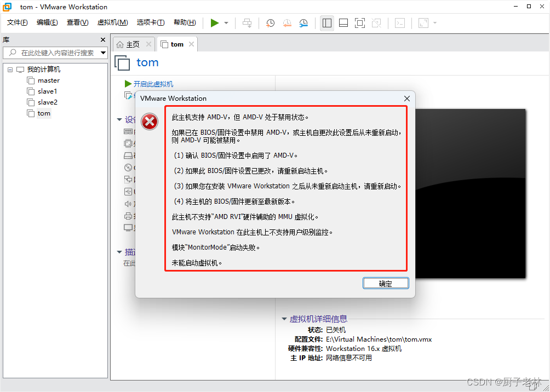This screenshot has width=550, height=392.
Task: Click the VMware logo in title bar
Action: (x=6, y=7)
